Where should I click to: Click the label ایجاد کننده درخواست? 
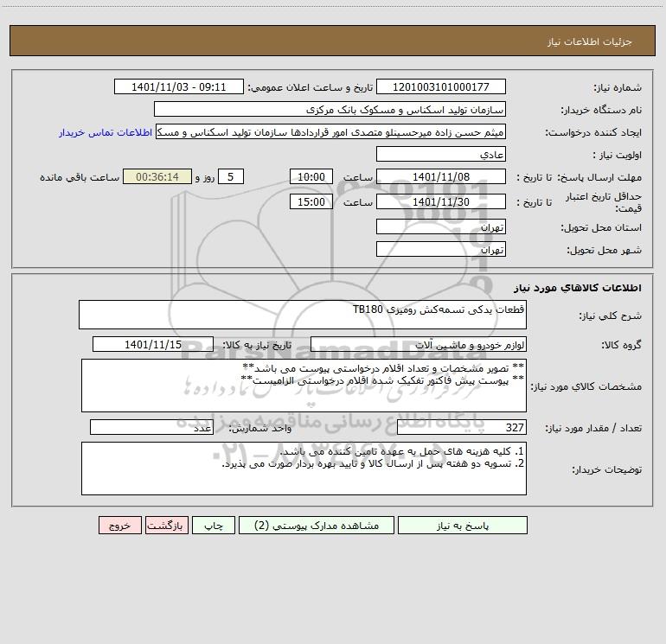coord(593,133)
